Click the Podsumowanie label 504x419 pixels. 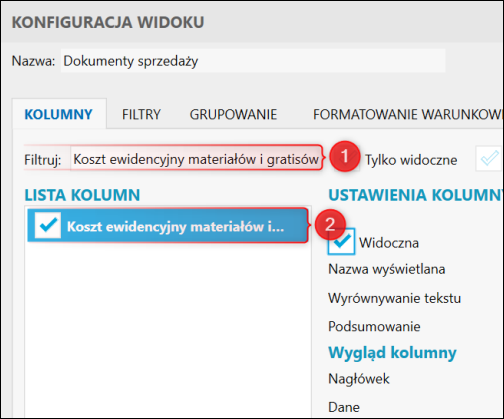point(374,326)
